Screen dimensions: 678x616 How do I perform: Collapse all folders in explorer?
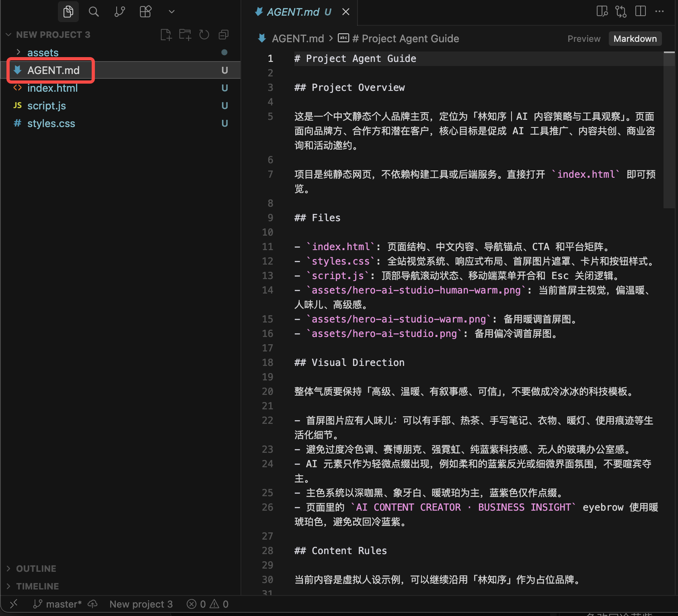tap(224, 35)
